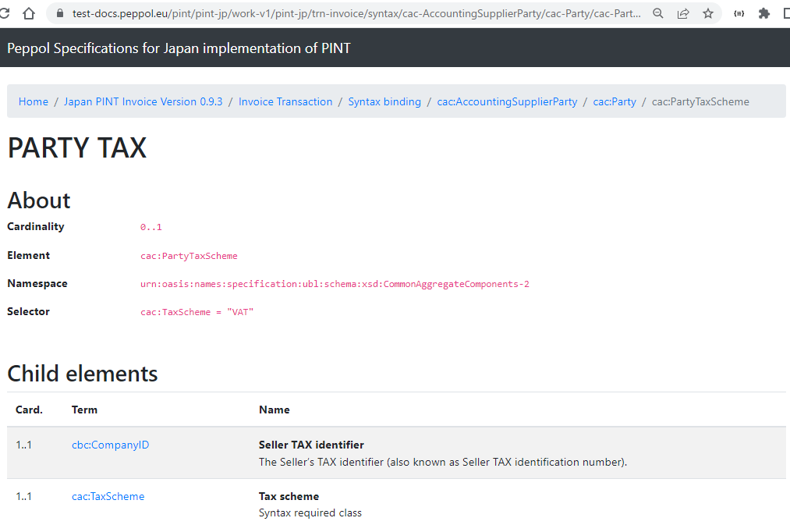The height and width of the screenshot is (532, 790).
Task: Go to the browser home page icon
Action: point(29,13)
